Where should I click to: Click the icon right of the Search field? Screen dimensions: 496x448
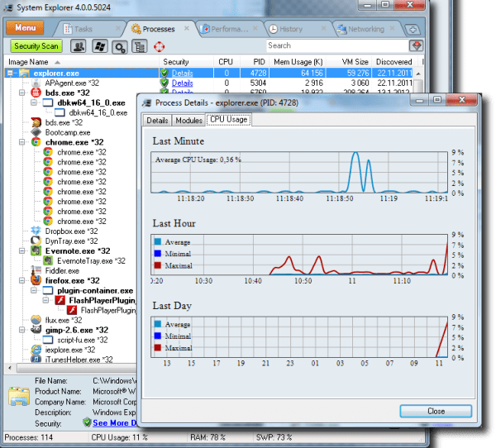[417, 46]
